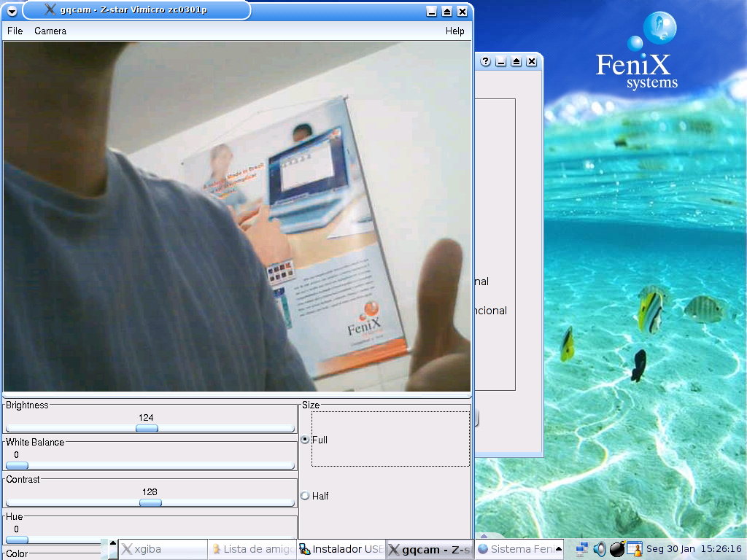Click the Contrast slider handle
Image resolution: width=747 pixels, height=560 pixels.
click(150, 502)
